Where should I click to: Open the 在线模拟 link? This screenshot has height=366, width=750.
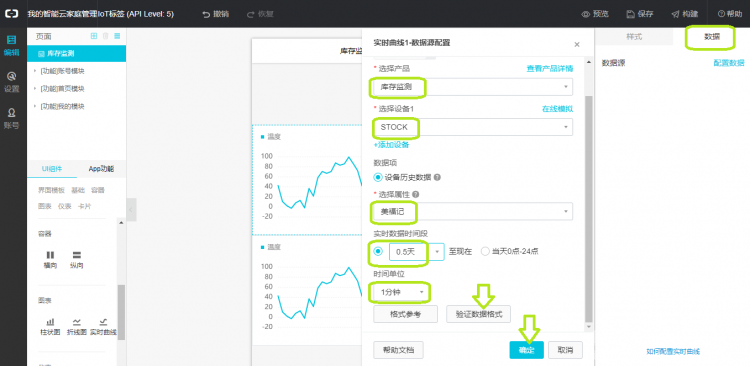click(x=557, y=109)
